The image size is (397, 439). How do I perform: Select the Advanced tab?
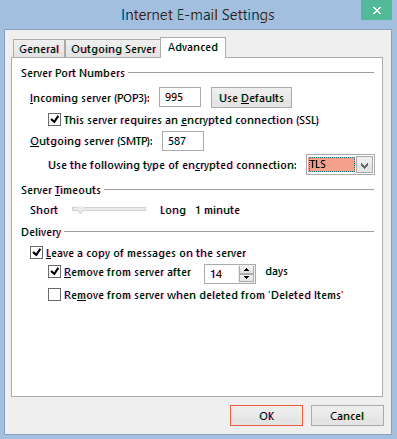[x=193, y=47]
